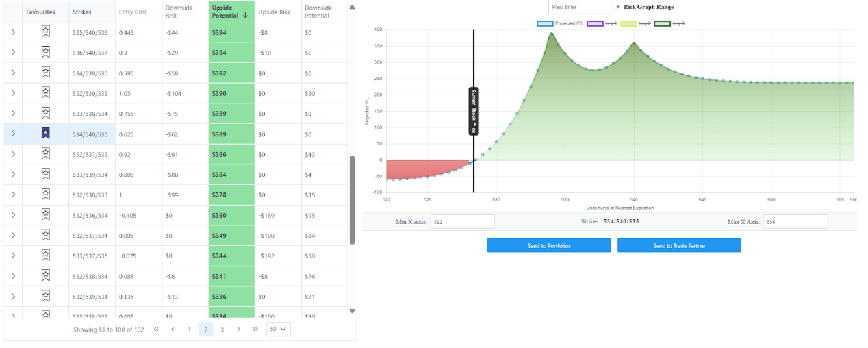Go to the next results page arrow
This screenshot has width=868, height=348.
click(x=238, y=330)
